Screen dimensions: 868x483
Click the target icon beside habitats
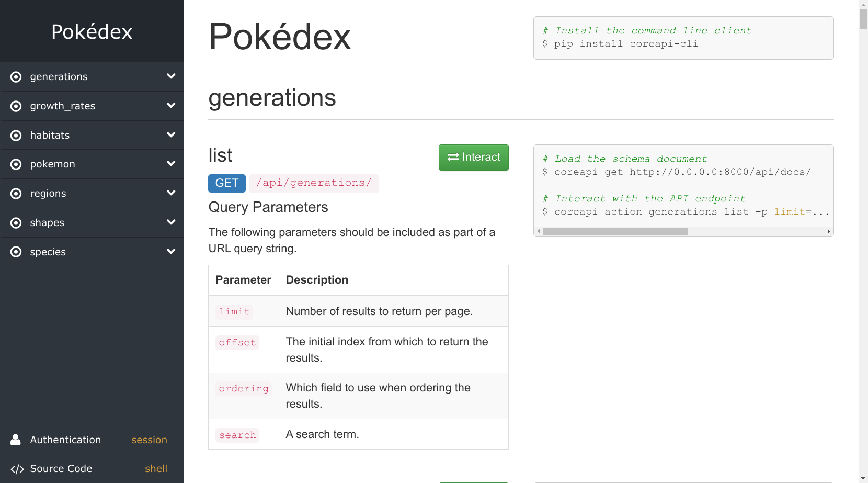point(15,135)
